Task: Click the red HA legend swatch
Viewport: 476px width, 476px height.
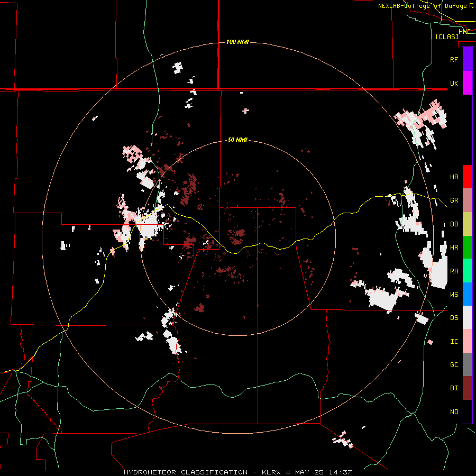Action: [x=467, y=177]
